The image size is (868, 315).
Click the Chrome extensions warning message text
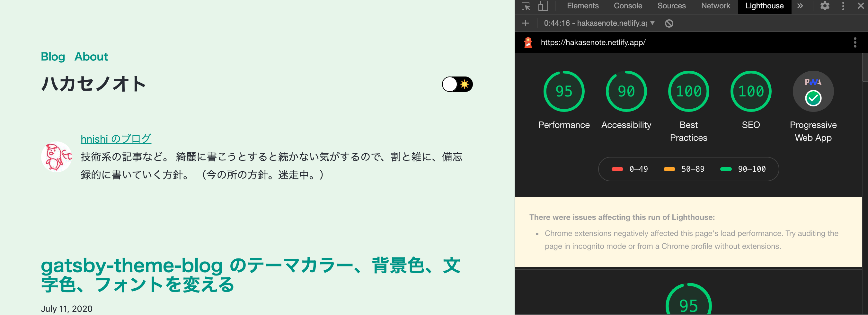691,240
